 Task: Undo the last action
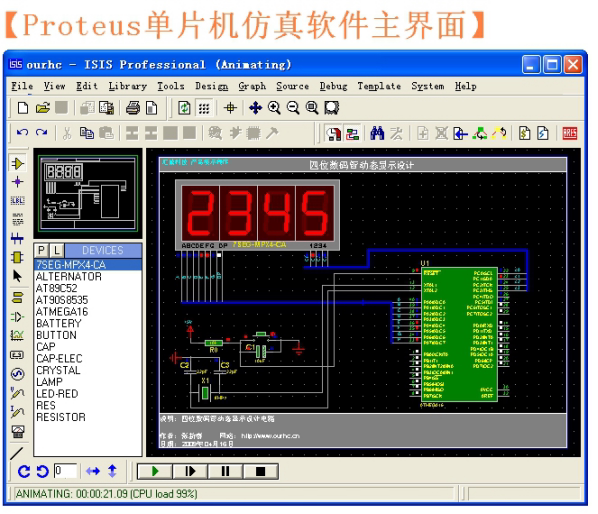pyautogui.click(x=23, y=133)
